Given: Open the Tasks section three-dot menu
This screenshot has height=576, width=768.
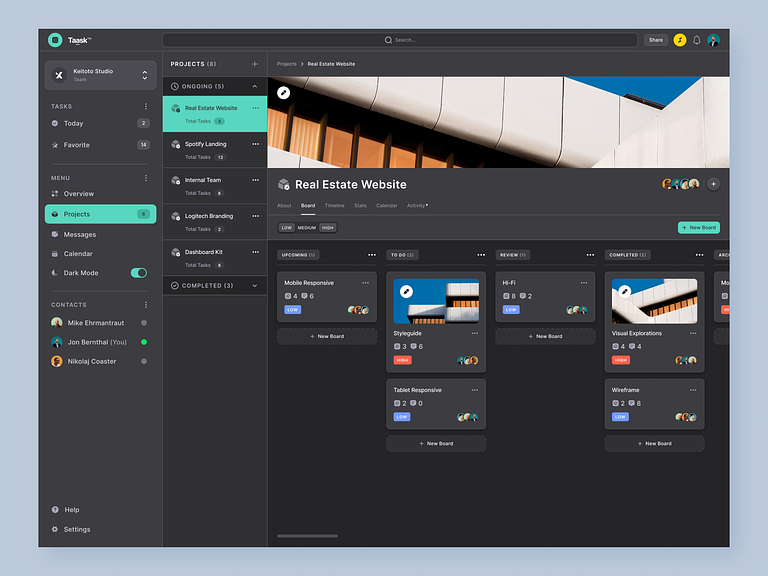Looking at the screenshot, I should (145, 106).
